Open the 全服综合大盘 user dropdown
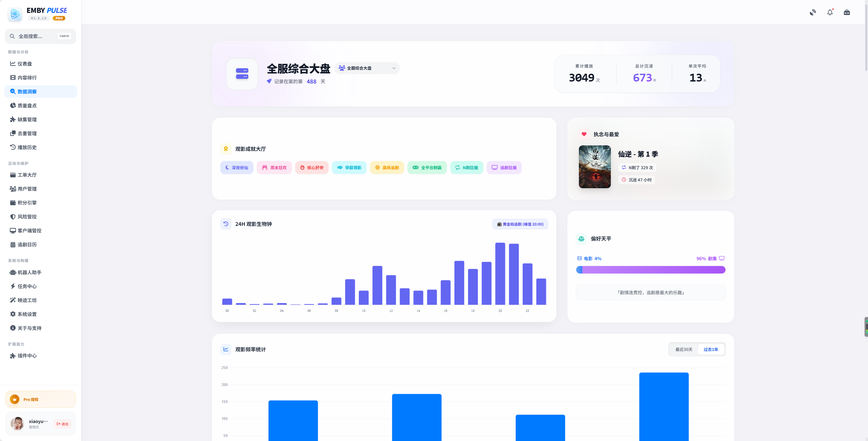868x441 pixels. pos(366,68)
